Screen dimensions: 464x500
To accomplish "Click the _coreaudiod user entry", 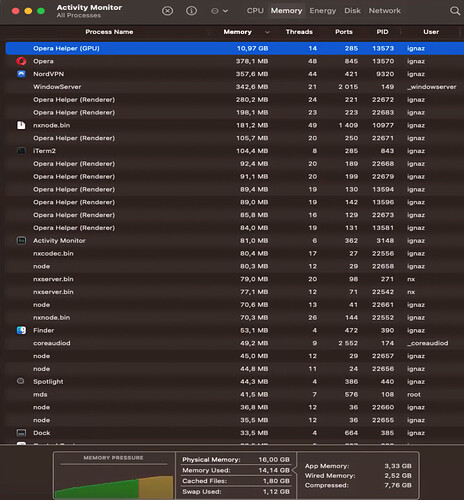I will [427, 343].
